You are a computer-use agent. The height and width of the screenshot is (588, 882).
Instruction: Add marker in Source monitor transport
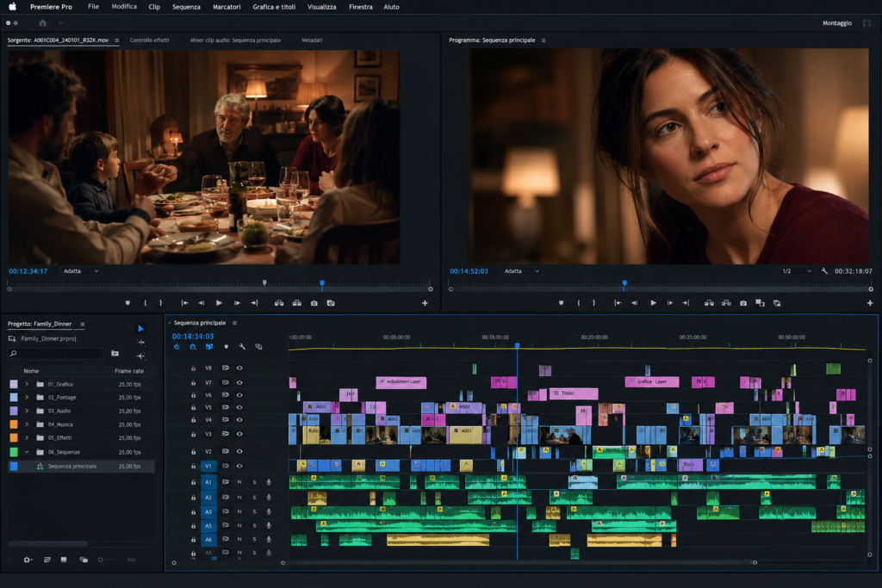click(127, 303)
